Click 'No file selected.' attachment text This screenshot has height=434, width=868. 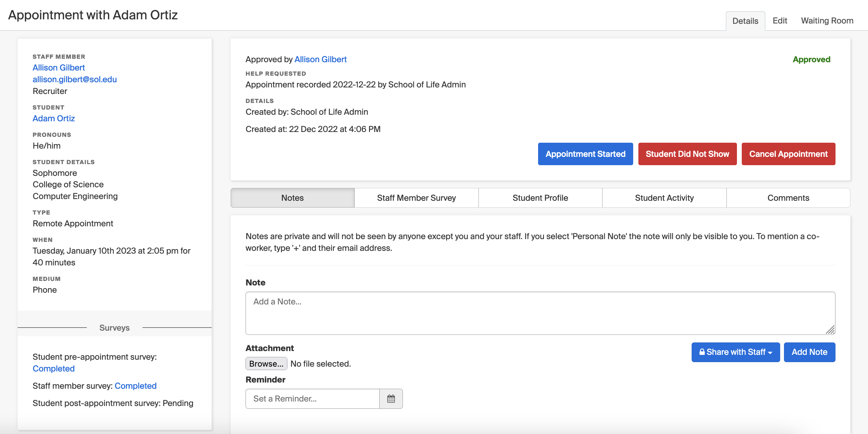point(321,364)
